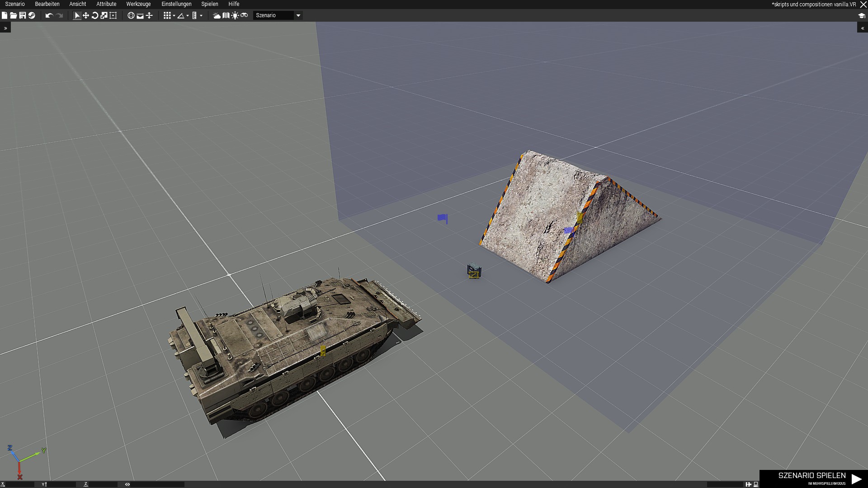The width and height of the screenshot is (868, 488).
Task: Save the scenario with the floppy disk icon
Action: pos(23,15)
